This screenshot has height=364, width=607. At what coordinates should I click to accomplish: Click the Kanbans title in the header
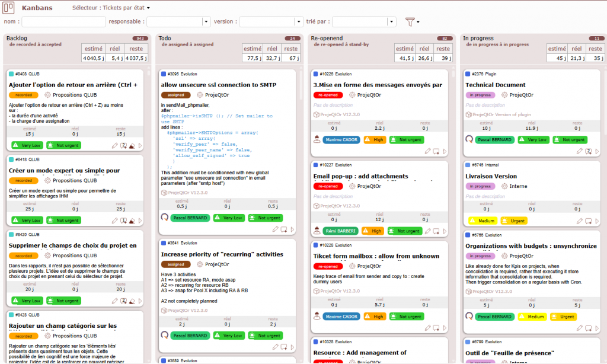(37, 8)
